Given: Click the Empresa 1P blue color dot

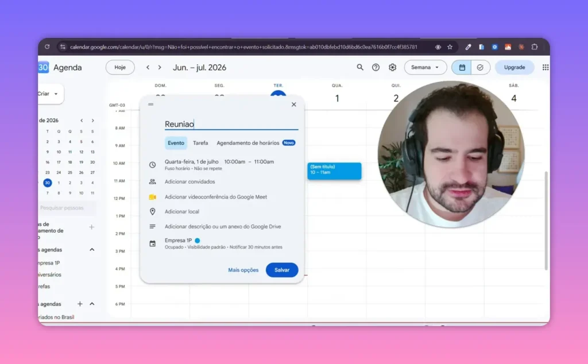Looking at the screenshot, I should point(198,241).
